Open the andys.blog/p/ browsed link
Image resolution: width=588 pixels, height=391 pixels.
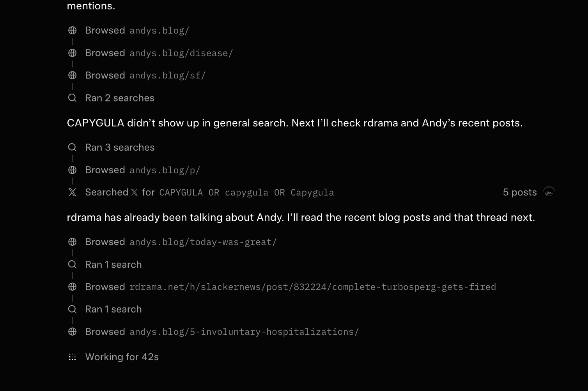[165, 170]
